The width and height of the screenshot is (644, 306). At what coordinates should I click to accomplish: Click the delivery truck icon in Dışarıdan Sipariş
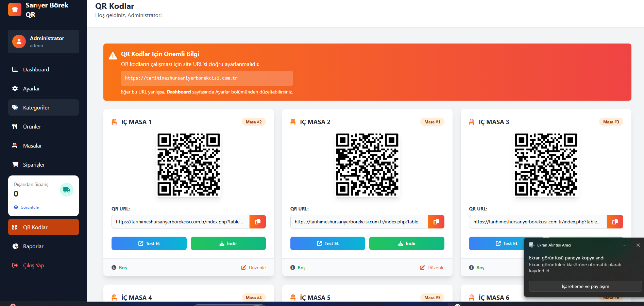tap(67, 190)
